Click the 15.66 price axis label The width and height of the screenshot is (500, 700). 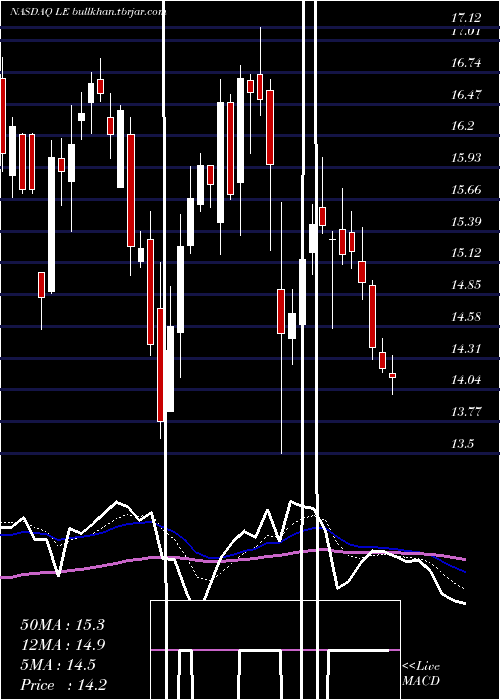[466, 190]
